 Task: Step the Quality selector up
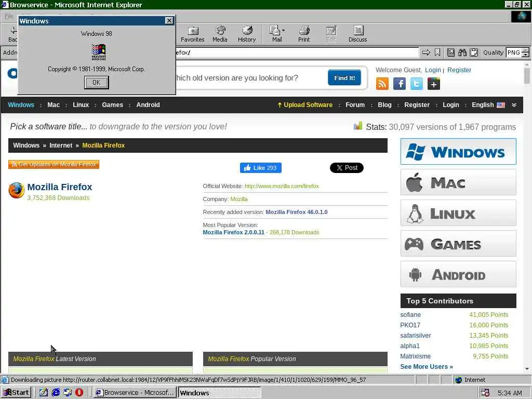[x=526, y=50]
